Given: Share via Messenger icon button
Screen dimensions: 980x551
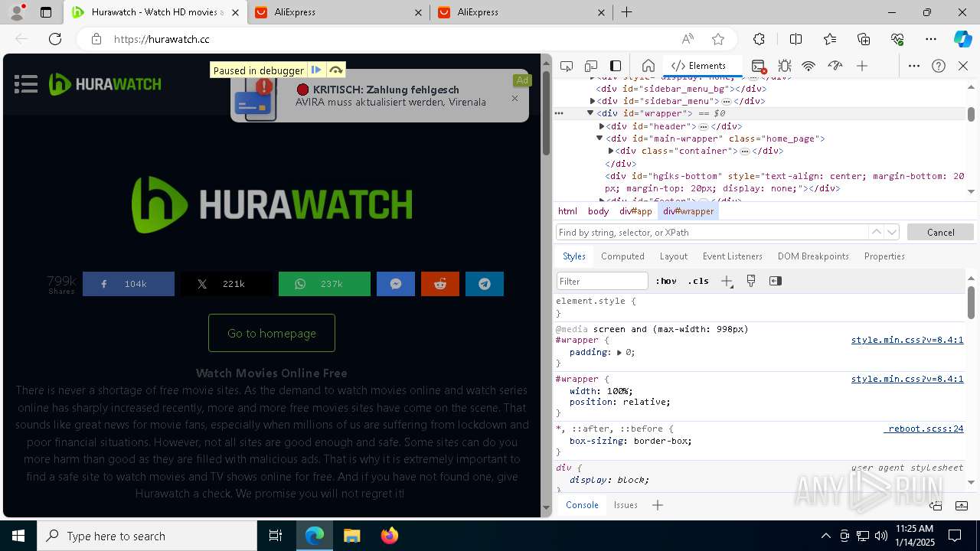Looking at the screenshot, I should click(x=396, y=284).
